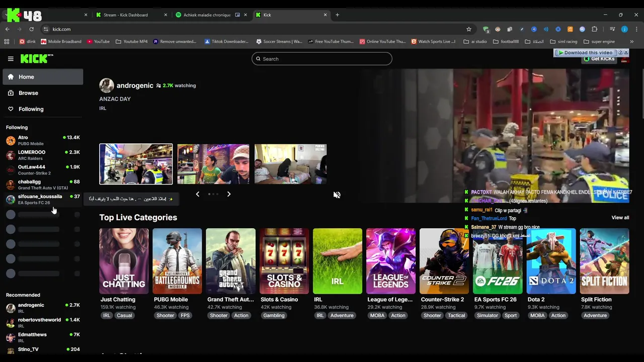Select third featured thumbnail with bedroom

(290, 164)
